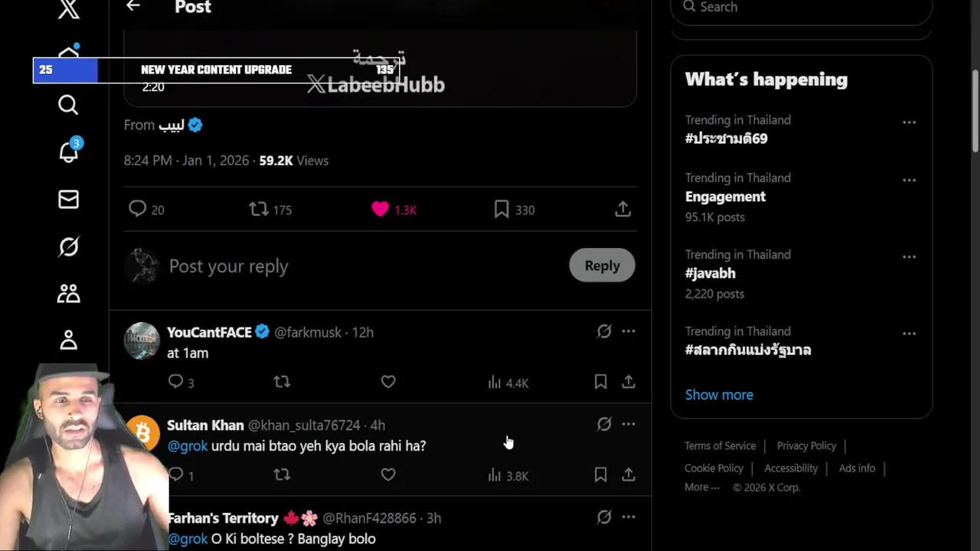
Task: Open Search from the left sidebar
Action: (68, 105)
